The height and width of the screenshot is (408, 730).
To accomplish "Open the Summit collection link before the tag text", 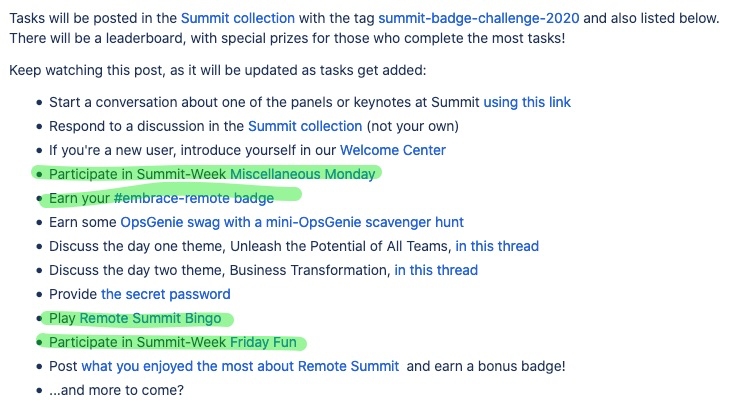I will [237, 18].
